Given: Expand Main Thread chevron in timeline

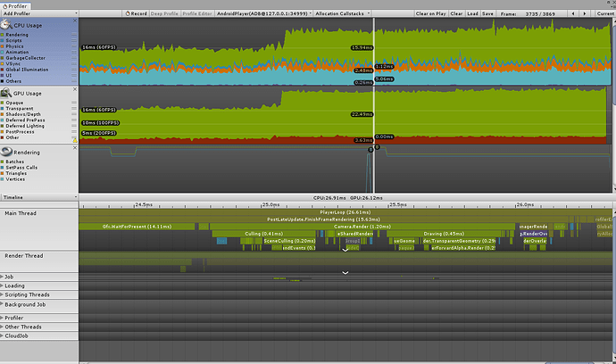Looking at the screenshot, I should 345,250.
